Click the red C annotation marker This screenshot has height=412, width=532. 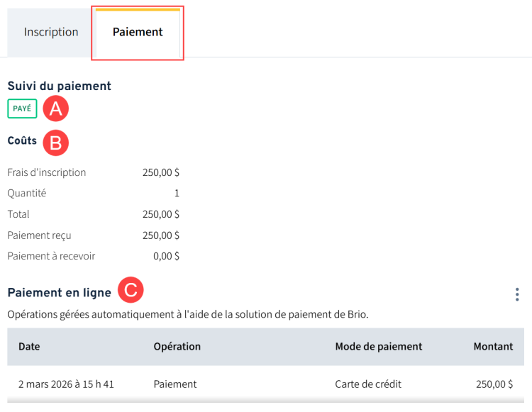pos(131,290)
